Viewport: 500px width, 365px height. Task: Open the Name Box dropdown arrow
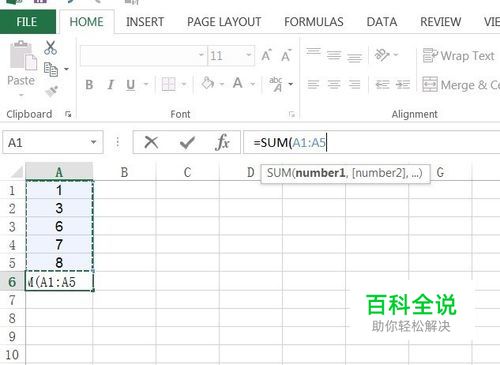pyautogui.click(x=94, y=143)
